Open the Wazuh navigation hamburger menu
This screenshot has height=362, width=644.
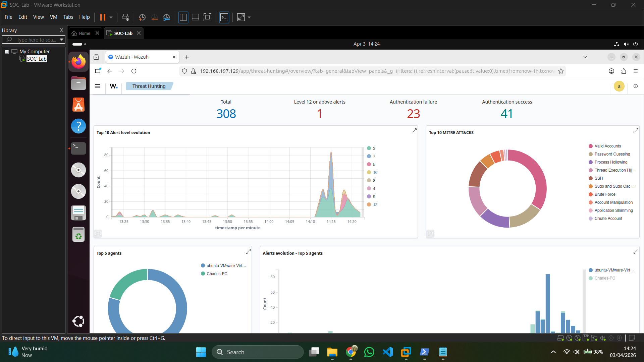coord(98,86)
